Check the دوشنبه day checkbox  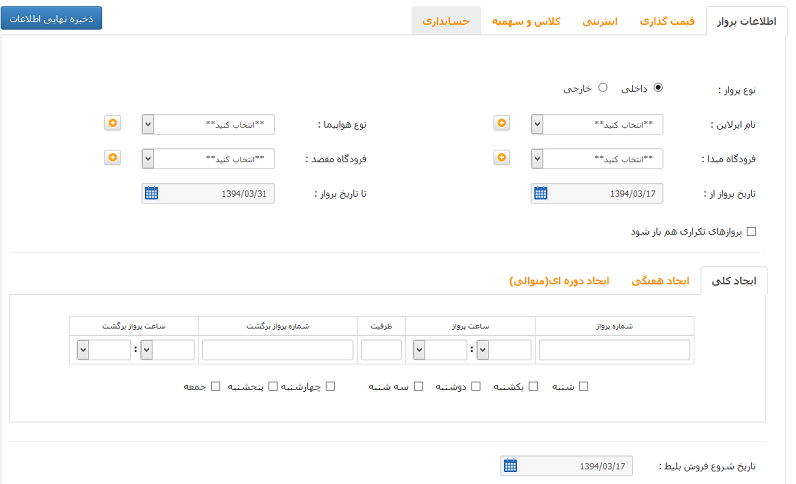[476, 386]
